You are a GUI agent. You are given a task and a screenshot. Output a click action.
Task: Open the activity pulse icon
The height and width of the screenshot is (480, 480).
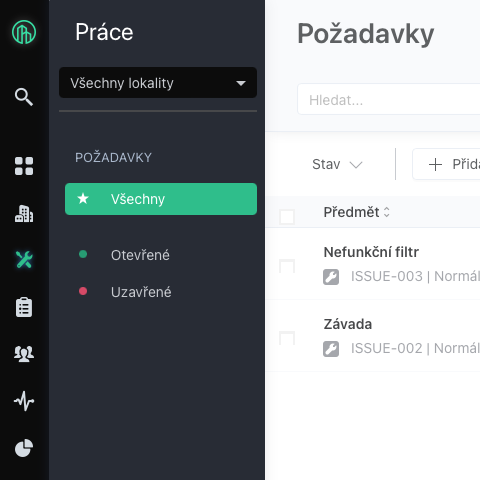24,401
